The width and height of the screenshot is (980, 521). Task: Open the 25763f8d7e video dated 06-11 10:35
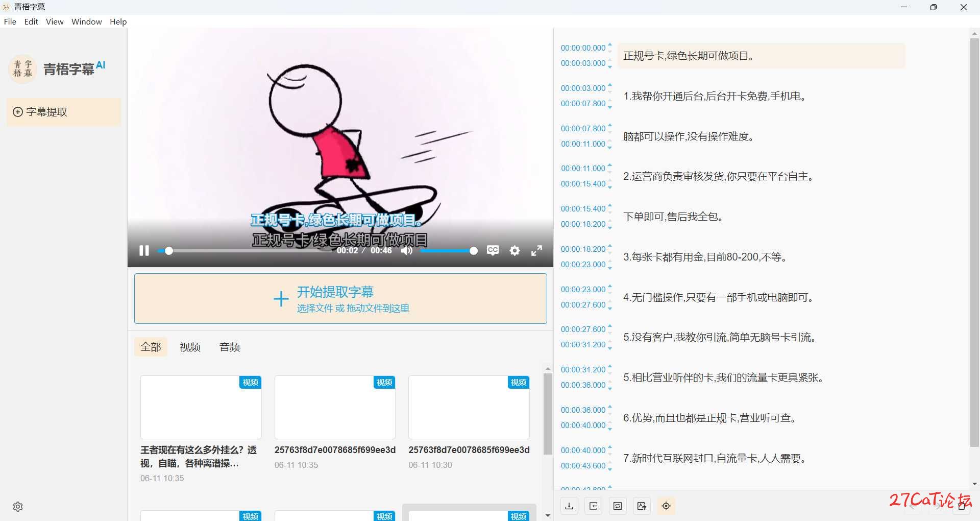335,407
